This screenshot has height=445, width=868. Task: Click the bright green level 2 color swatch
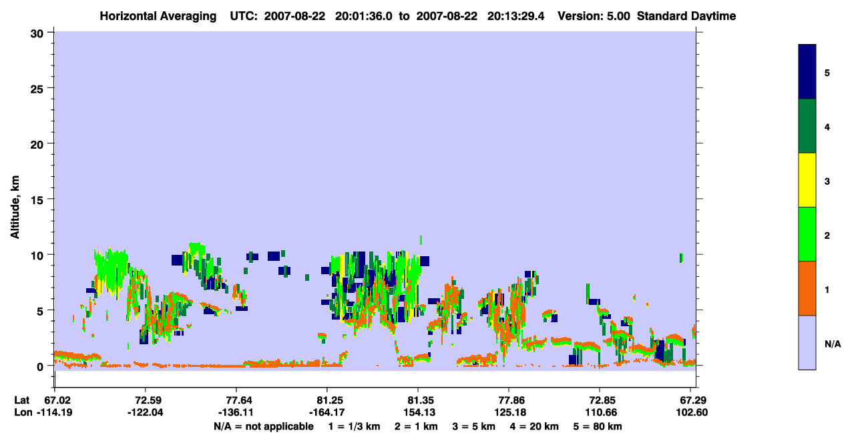[807, 234]
